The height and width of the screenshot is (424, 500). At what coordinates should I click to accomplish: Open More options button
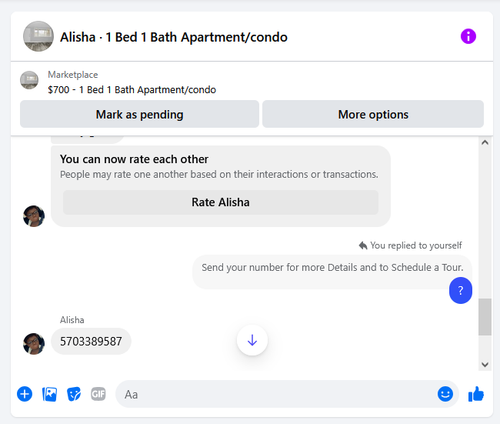373,114
